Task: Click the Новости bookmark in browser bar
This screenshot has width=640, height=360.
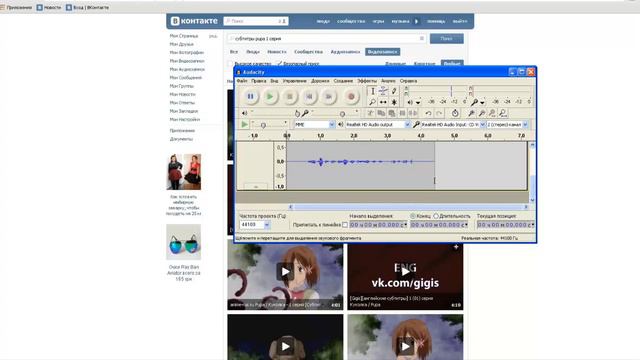Action: tap(49, 7)
